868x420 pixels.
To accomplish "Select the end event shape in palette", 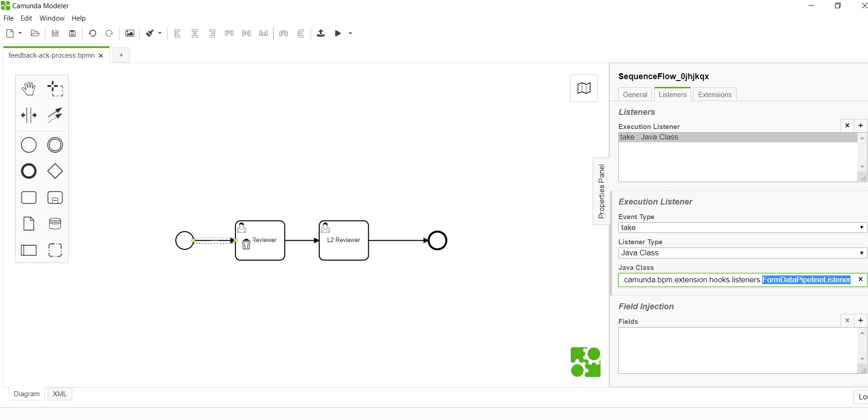I will [x=29, y=171].
